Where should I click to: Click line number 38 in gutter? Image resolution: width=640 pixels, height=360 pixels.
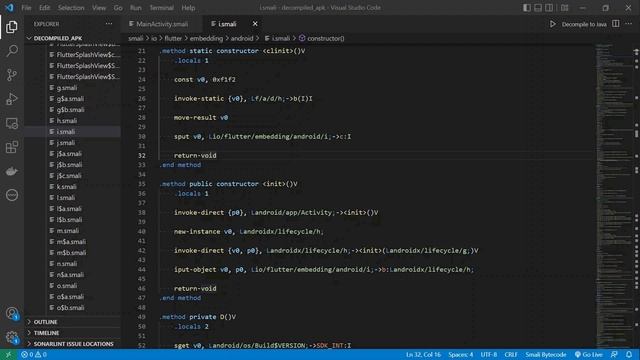141,213
